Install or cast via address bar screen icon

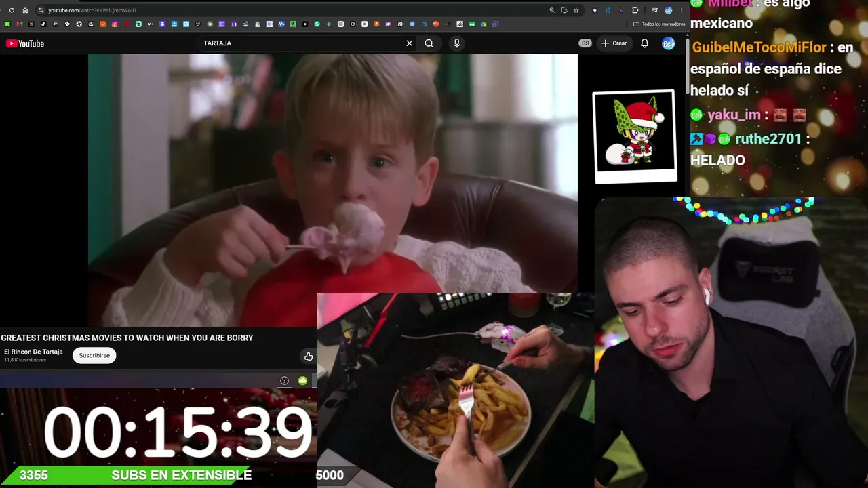(564, 10)
